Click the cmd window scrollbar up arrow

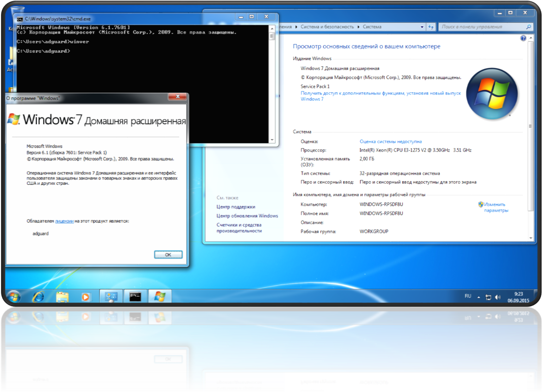coord(272,28)
